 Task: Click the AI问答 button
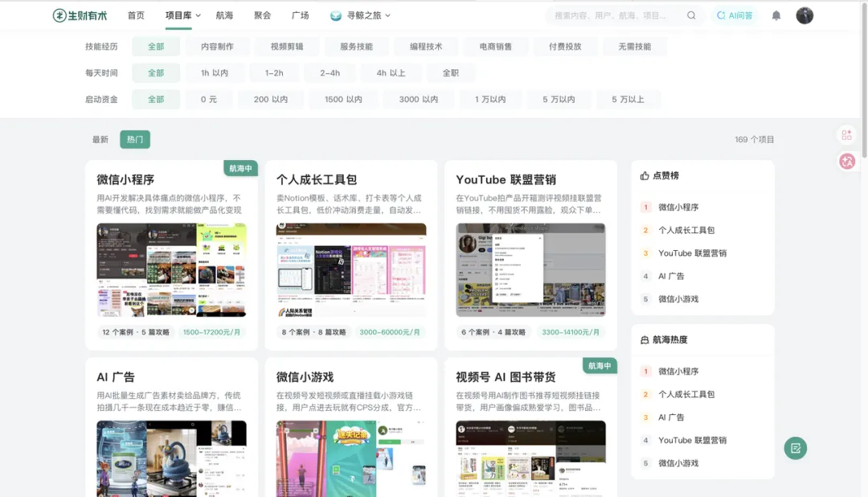pyautogui.click(x=735, y=15)
